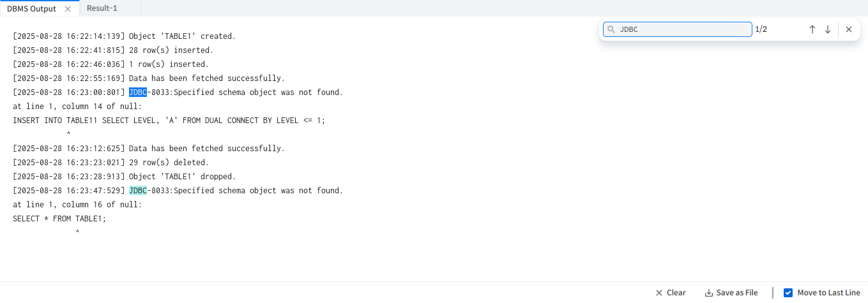Click the SELECT * FROM TABLE1 statement line
This screenshot has width=868, height=303.
pos(59,219)
